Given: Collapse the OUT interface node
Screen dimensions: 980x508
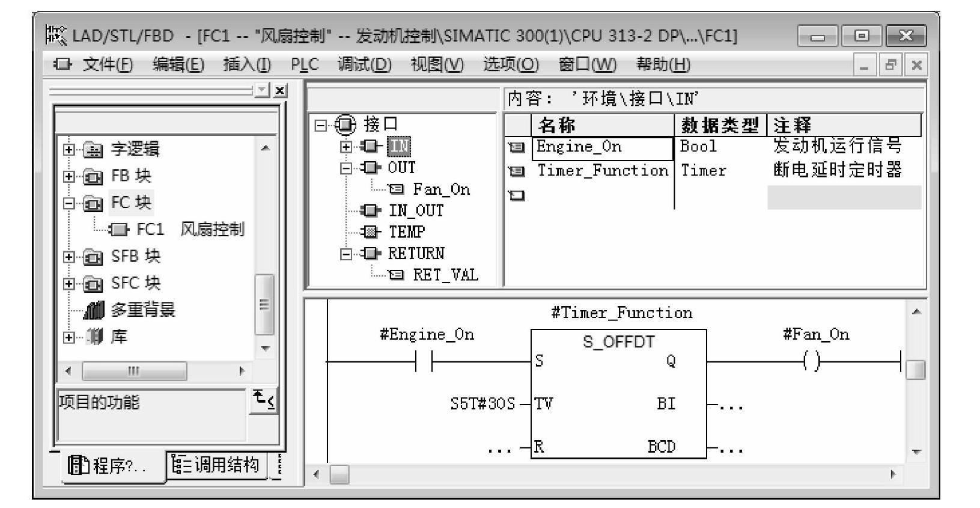Looking at the screenshot, I should [x=346, y=168].
